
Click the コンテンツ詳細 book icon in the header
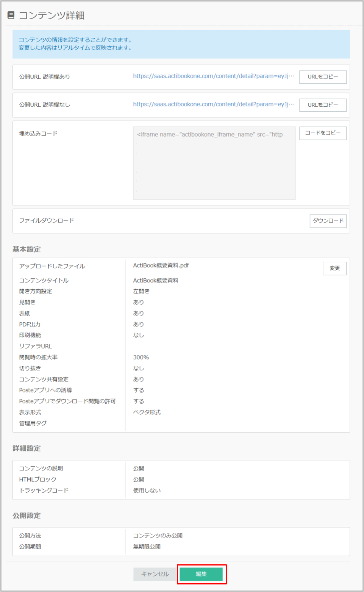11,16
